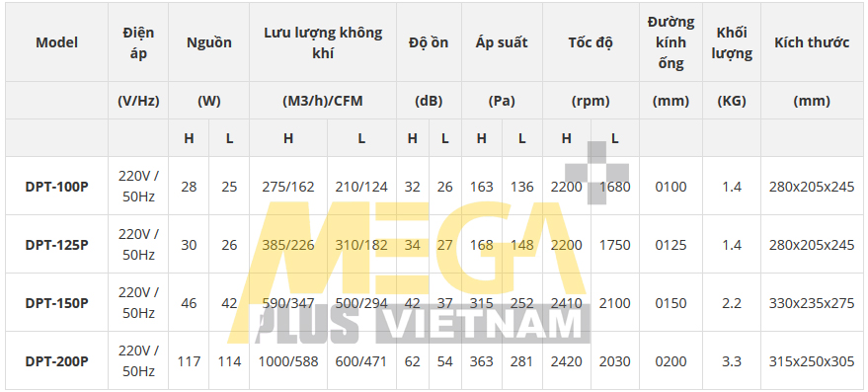The image size is (868, 392).
Task: Select the Kích thước column header
Action: [x=812, y=42]
